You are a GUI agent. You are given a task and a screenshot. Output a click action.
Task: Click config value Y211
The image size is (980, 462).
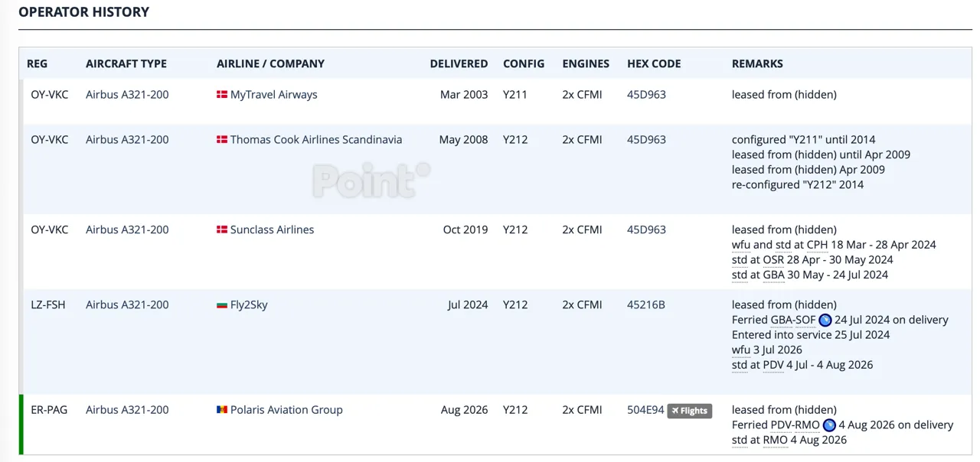point(515,95)
